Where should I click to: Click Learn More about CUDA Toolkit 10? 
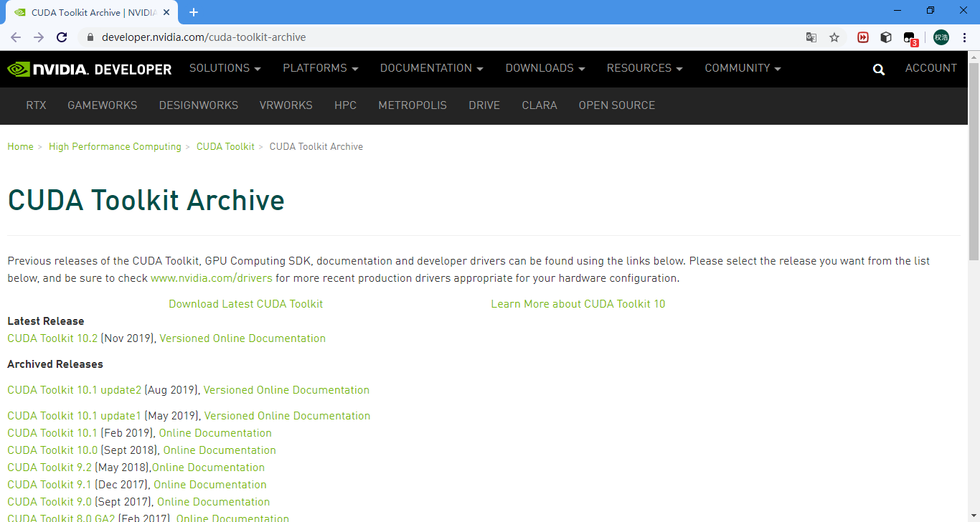point(578,304)
